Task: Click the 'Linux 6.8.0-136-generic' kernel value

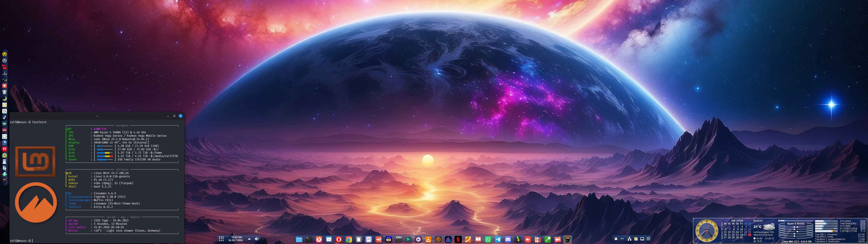Action: [x=112, y=176]
